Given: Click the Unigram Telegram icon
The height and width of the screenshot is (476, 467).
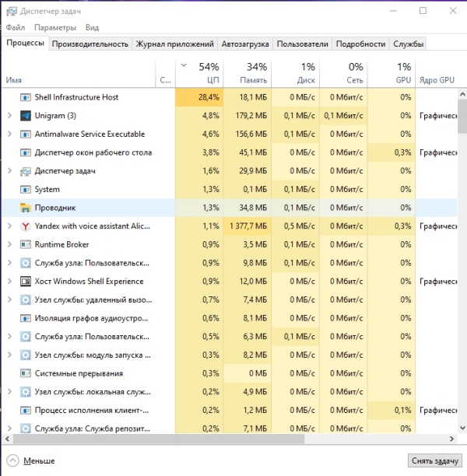Looking at the screenshot, I should tap(26, 116).
